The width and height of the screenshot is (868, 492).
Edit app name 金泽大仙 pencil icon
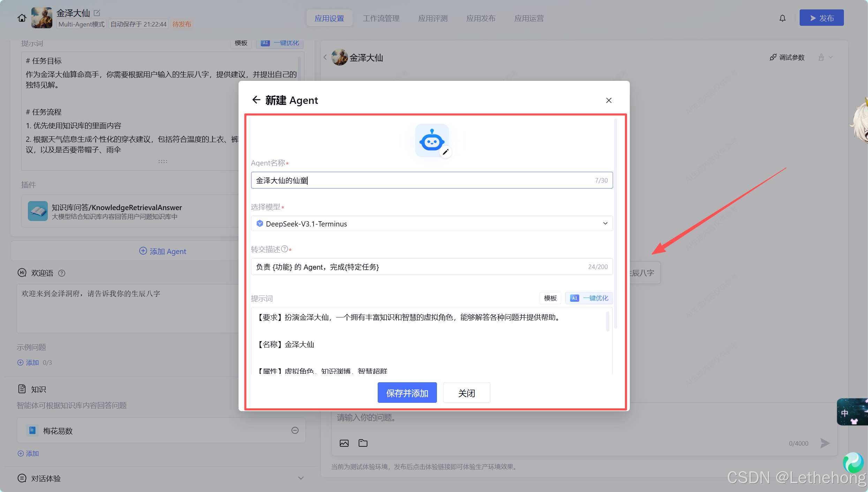click(x=97, y=13)
